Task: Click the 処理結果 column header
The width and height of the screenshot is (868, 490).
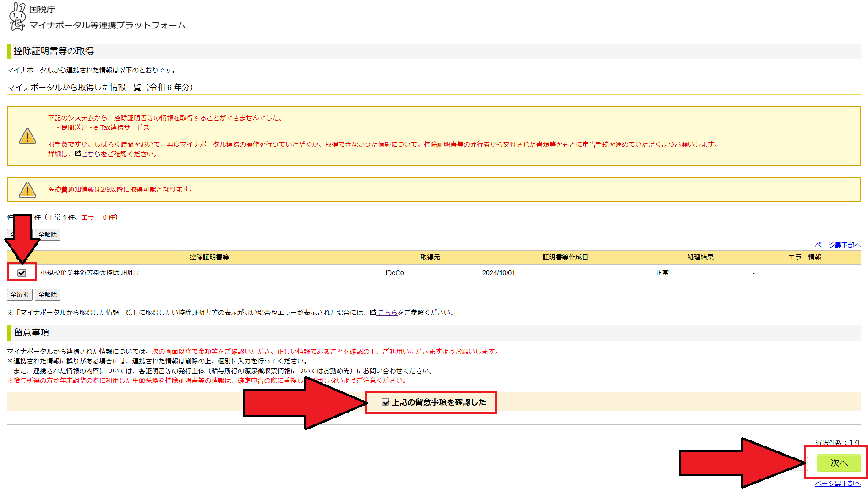Action: (x=700, y=258)
